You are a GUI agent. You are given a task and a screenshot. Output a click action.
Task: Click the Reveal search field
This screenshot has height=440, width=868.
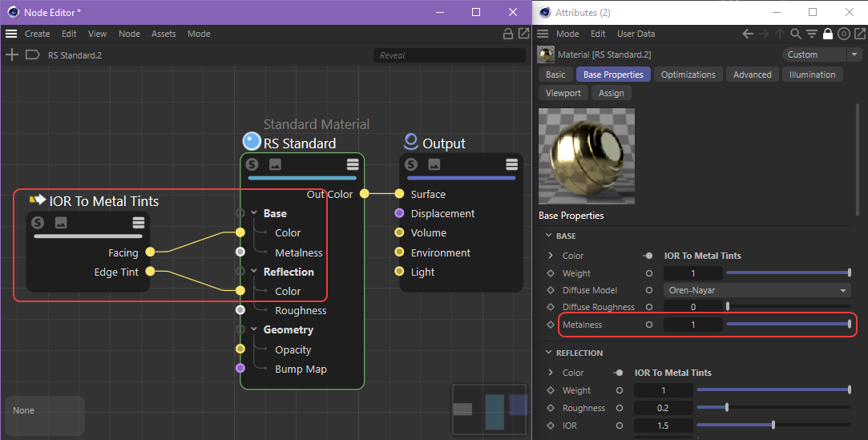click(x=450, y=55)
